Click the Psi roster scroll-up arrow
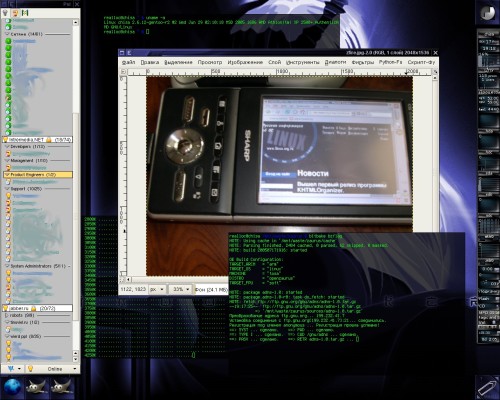The width and height of the screenshot is (500, 400). click(75, 23)
